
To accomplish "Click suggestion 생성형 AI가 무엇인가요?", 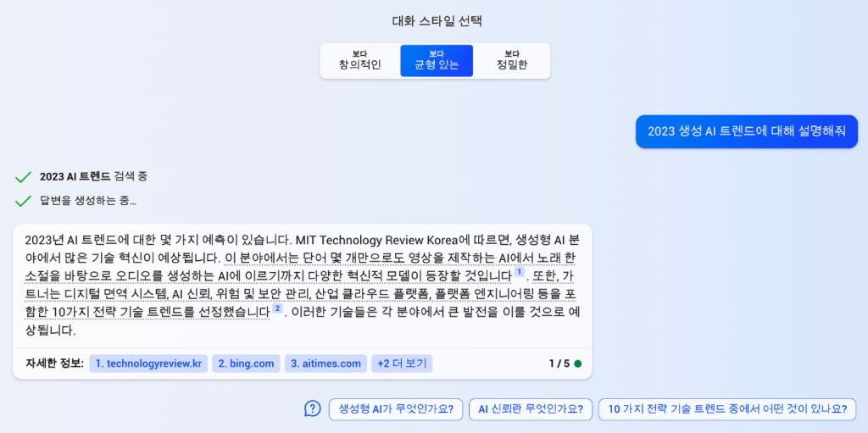I will coord(396,409).
